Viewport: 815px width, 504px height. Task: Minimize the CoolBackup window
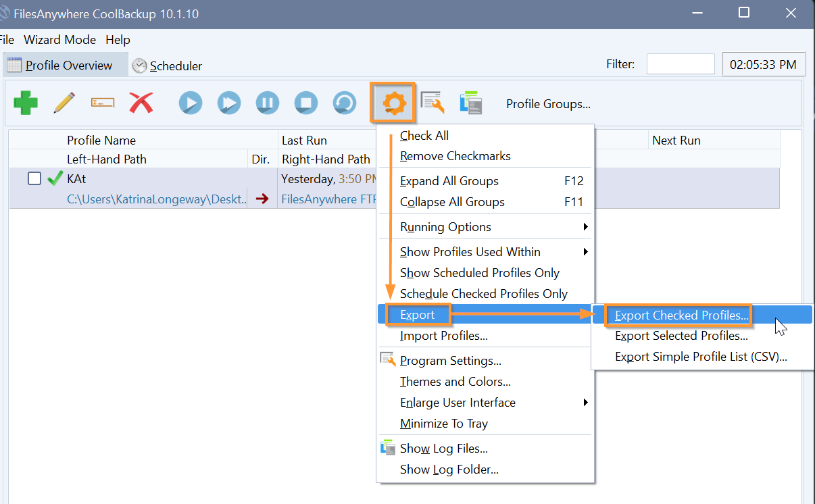coord(697,13)
